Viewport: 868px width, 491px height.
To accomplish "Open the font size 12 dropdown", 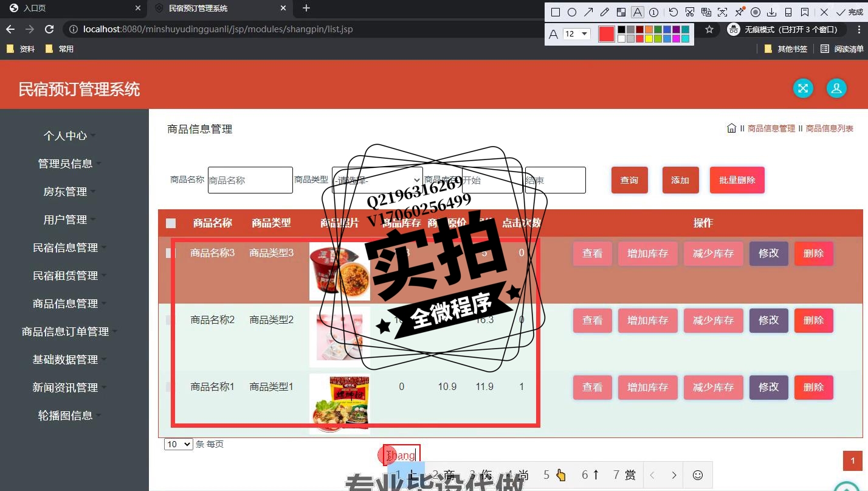I will (577, 34).
